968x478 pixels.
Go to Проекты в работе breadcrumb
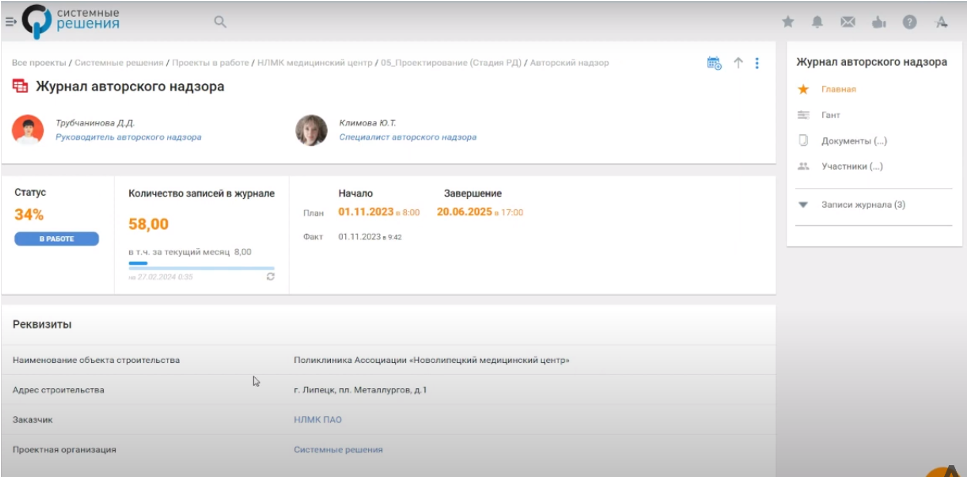(211, 62)
